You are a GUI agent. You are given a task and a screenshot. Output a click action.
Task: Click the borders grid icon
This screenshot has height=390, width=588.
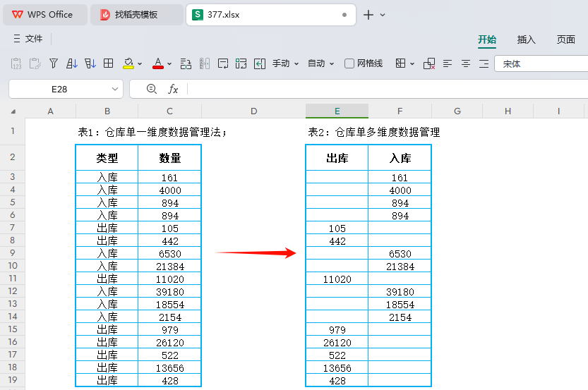(x=400, y=63)
